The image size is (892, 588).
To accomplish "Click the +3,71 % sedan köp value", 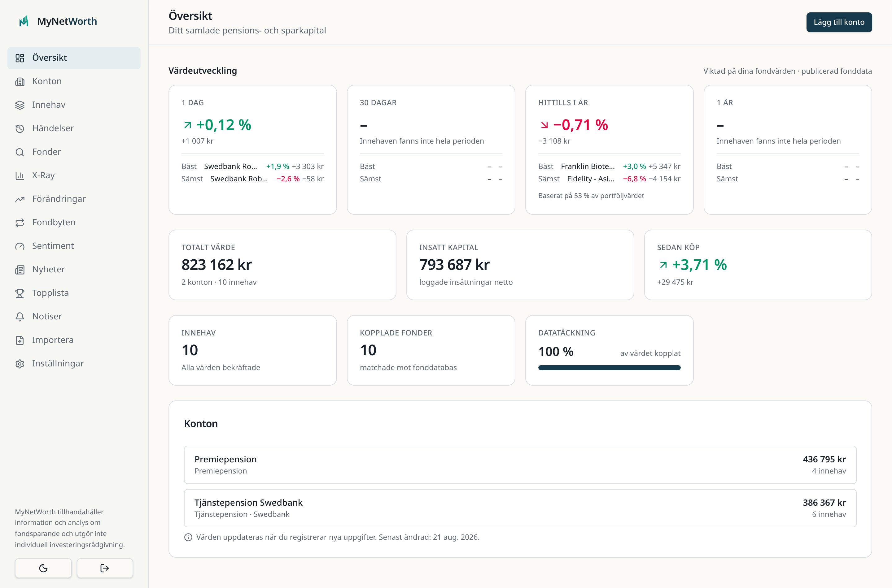I will click(x=699, y=265).
